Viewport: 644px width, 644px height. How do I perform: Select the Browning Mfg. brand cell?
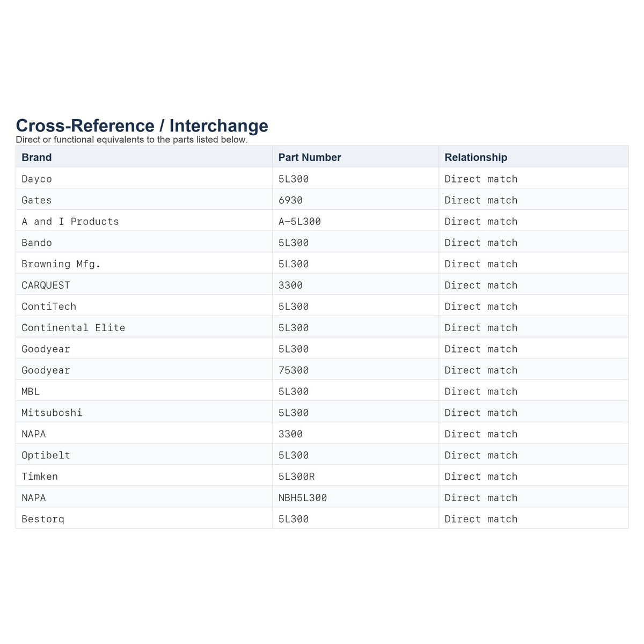pos(144,263)
